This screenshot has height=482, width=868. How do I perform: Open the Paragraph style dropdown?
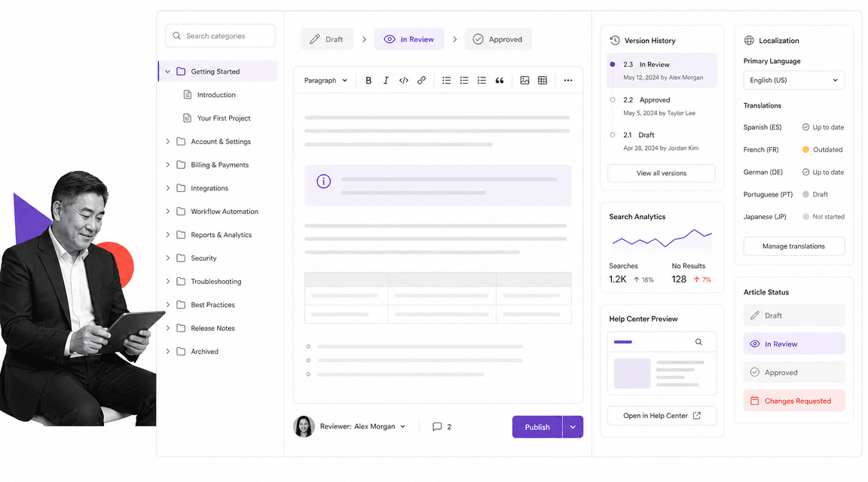[325, 81]
